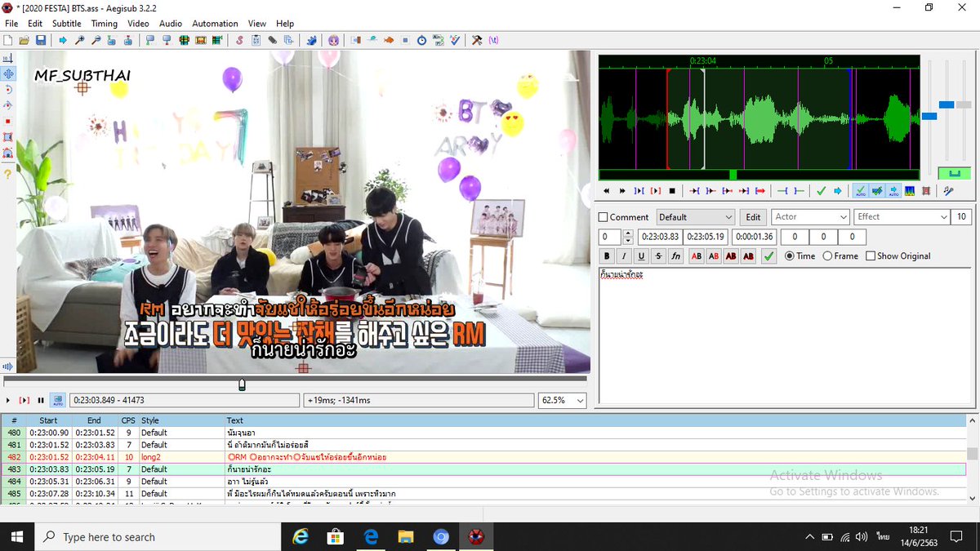
Task: Toggle auto-next line on commit
Action: tap(877, 191)
